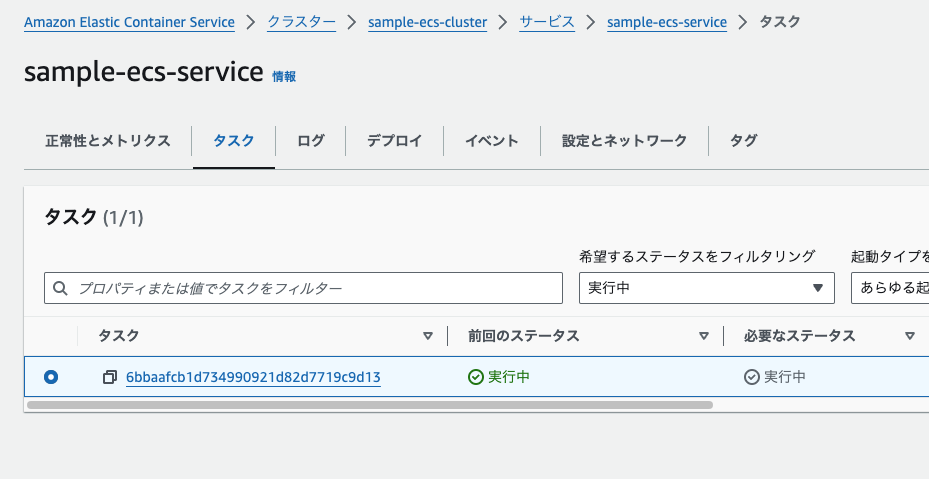Click the タスク (1/1) panel heading
The width and height of the screenshot is (929, 479).
(94, 218)
